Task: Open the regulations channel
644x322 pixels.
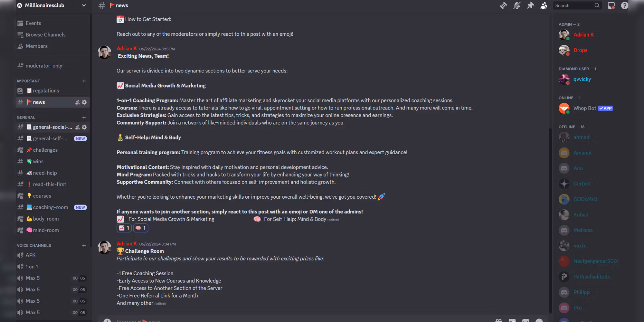Action: [x=46, y=91]
